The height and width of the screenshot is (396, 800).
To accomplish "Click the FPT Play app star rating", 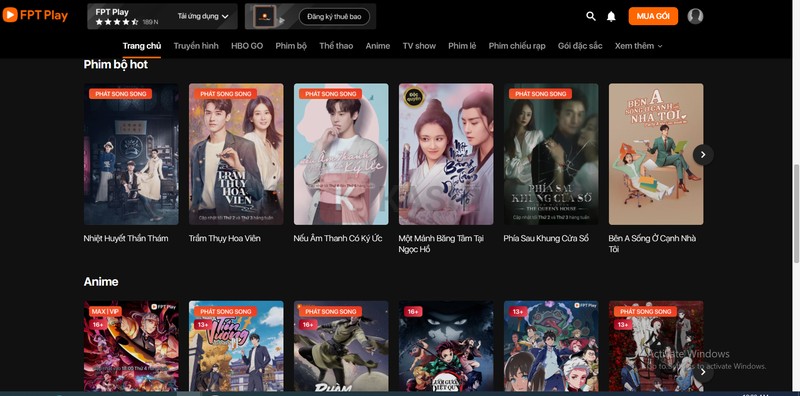I will click(x=117, y=22).
